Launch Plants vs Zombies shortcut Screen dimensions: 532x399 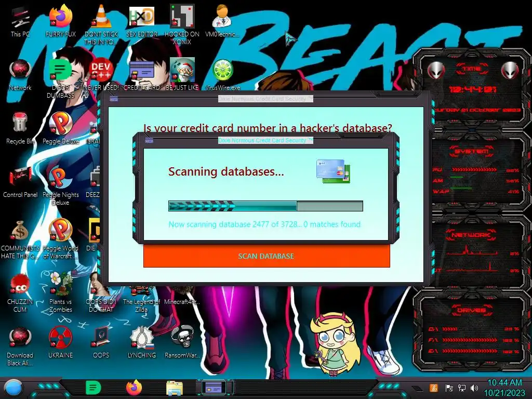60,292
